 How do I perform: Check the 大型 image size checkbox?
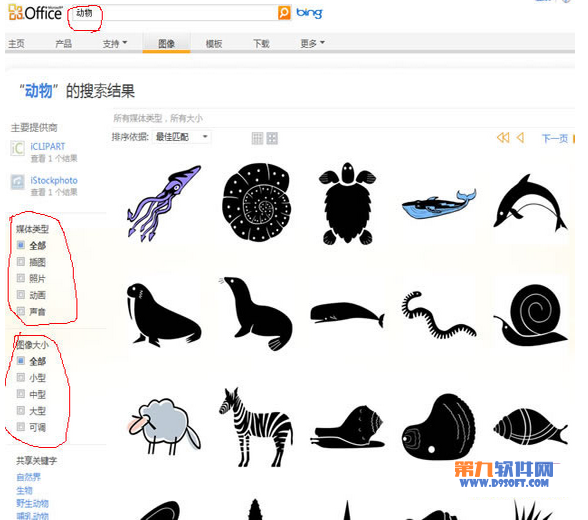coord(21,410)
